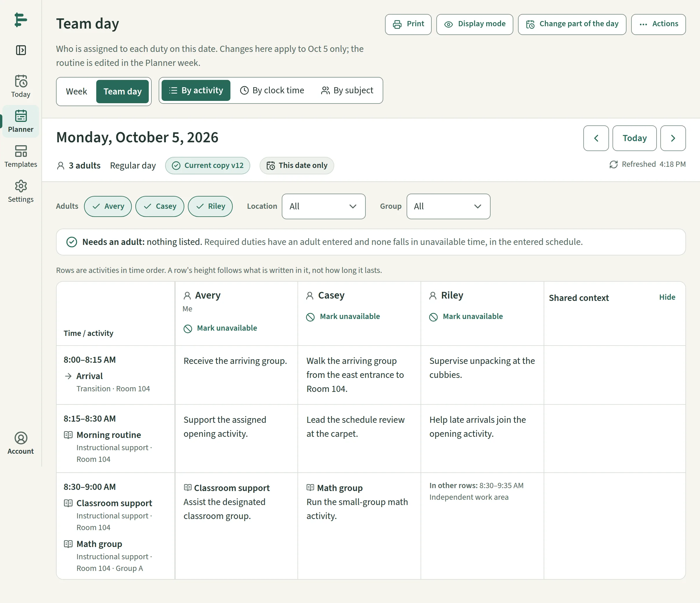Hide the Shared context column
The image size is (700, 603).
click(x=667, y=297)
